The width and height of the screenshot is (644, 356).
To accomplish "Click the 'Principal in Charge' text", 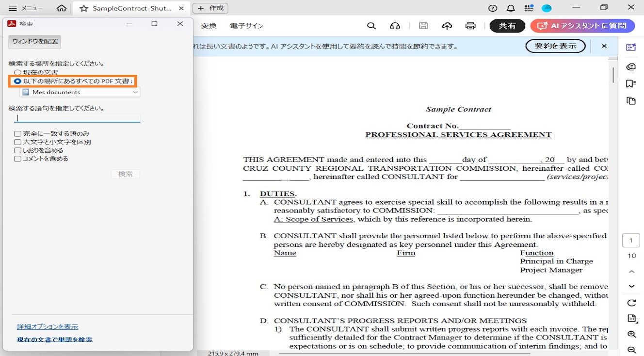I will click(x=557, y=261).
